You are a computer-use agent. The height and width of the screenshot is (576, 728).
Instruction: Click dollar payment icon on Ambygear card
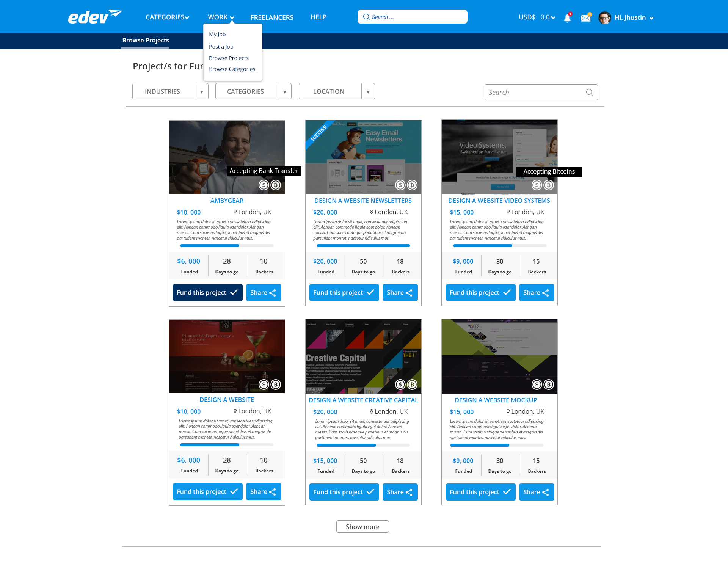pyautogui.click(x=264, y=185)
